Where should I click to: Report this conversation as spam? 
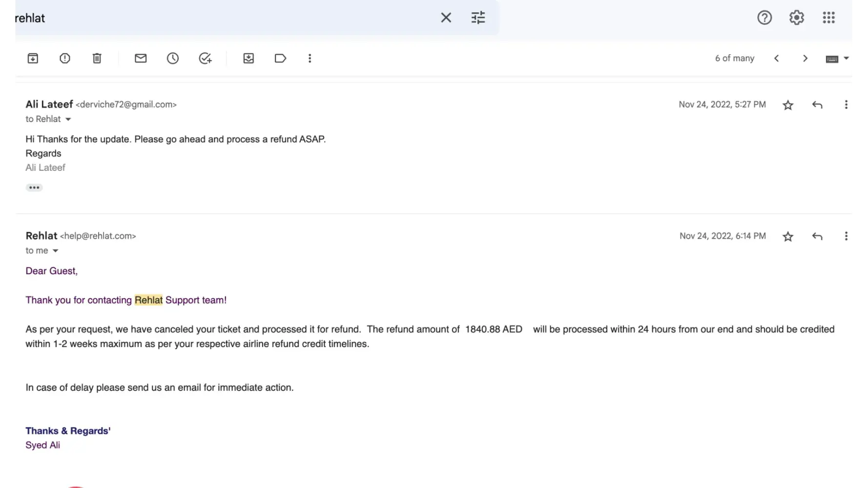click(65, 59)
